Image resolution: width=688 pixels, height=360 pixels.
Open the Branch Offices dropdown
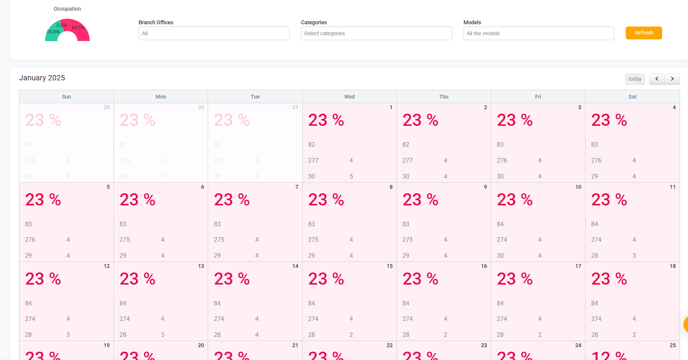(x=214, y=33)
